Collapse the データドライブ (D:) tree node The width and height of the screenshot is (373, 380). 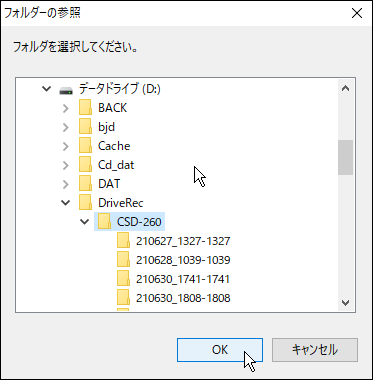coord(47,89)
